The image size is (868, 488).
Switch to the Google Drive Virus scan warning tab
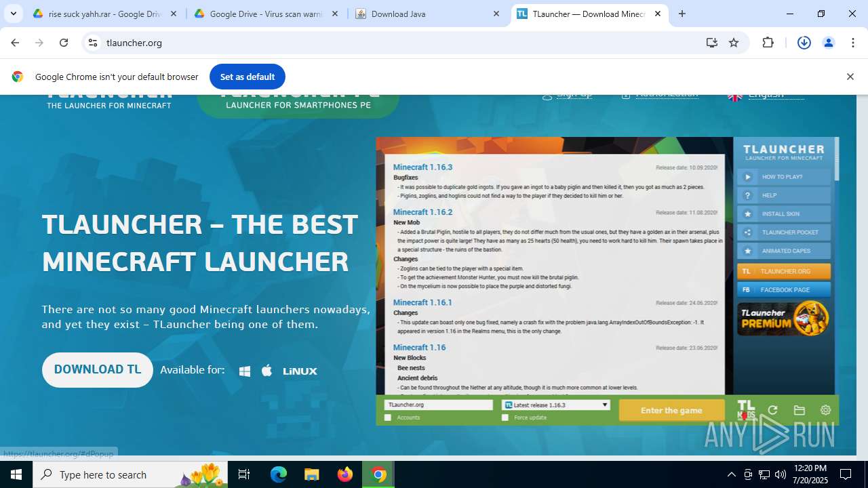click(x=266, y=14)
